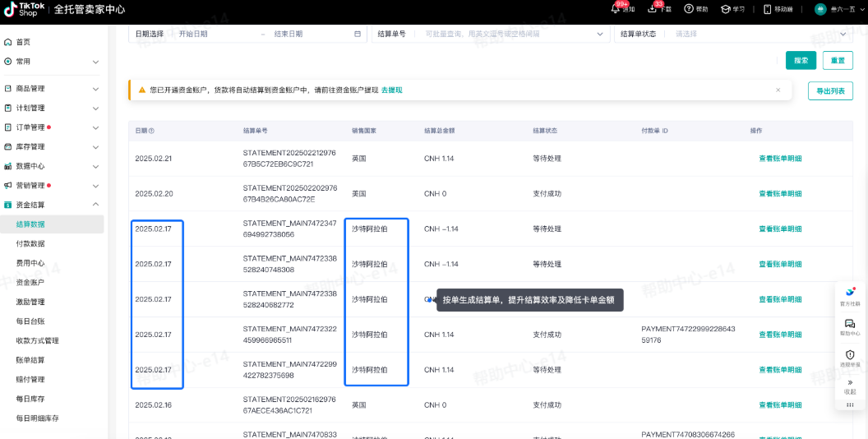Click the 重置 reset button
This screenshot has height=439, width=868.
(x=838, y=60)
